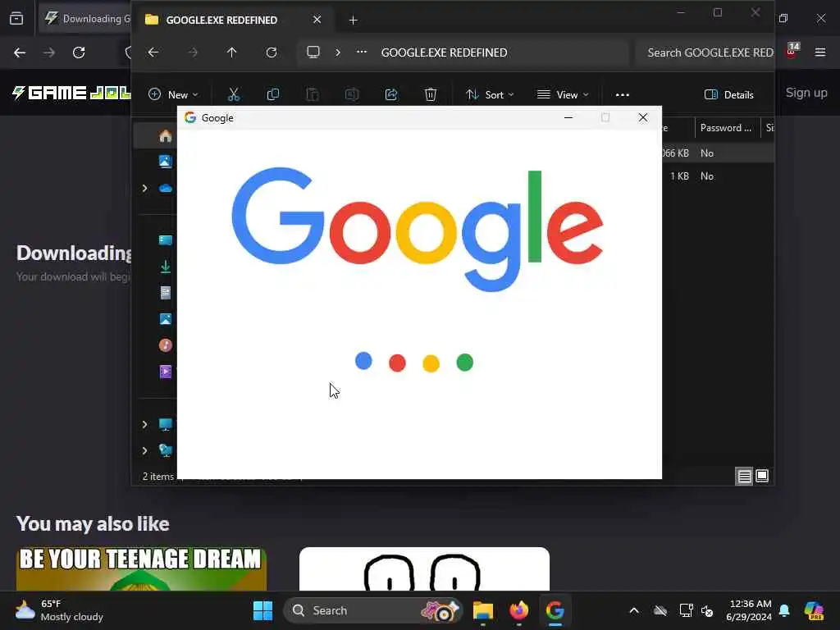840x630 pixels.
Task: Click the Delete trash icon in Explorer
Action: [430, 95]
